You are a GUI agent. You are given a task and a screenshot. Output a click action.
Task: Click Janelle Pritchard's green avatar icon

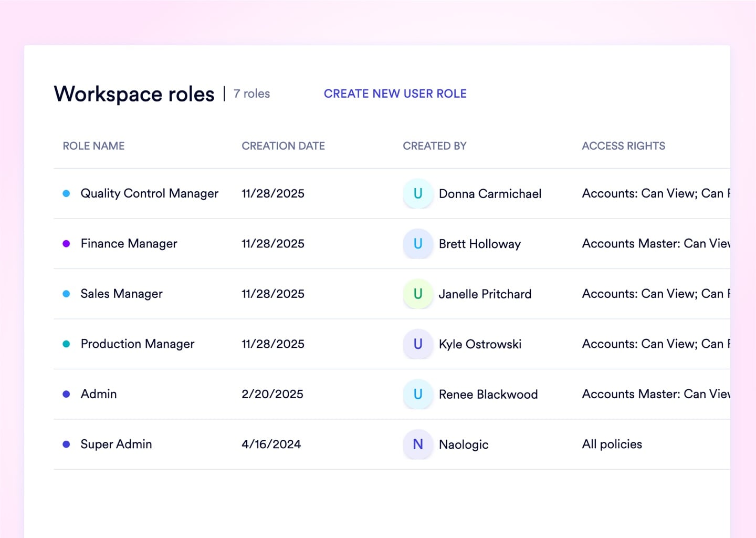418,294
